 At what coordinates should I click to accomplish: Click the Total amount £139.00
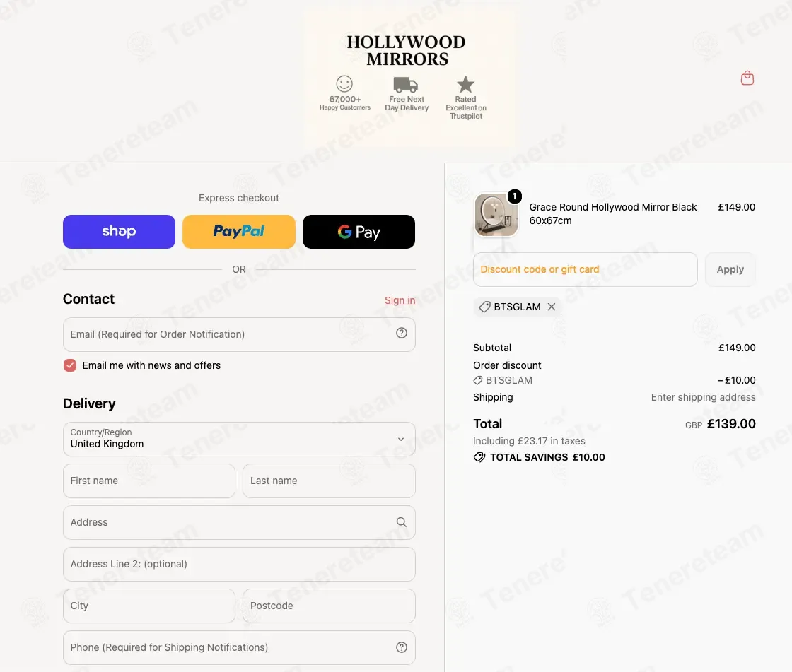coord(731,423)
